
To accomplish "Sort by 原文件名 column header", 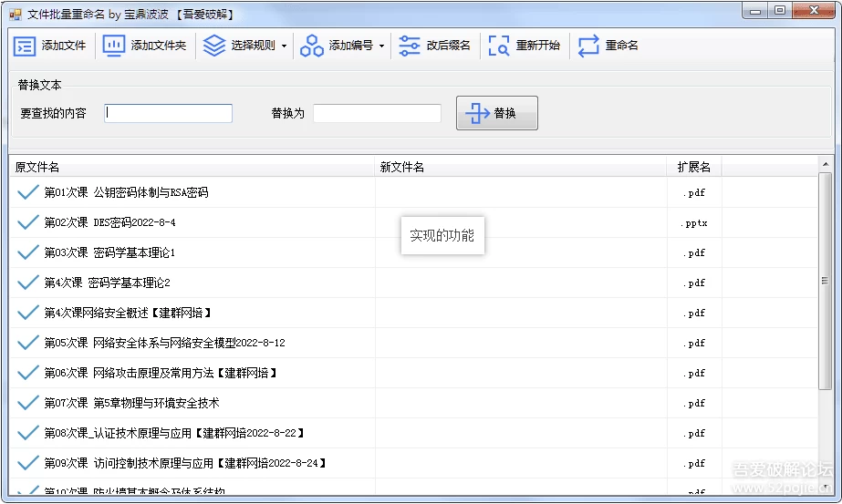I will 192,167.
